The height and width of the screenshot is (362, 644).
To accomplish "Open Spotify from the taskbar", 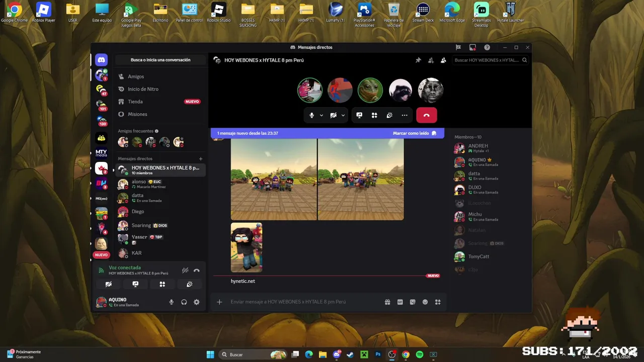I will coord(420,354).
